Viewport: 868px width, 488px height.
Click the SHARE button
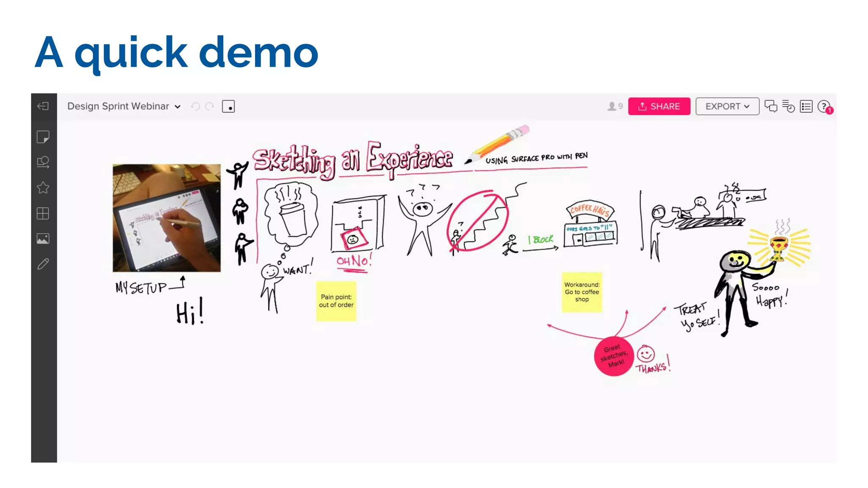[659, 106]
